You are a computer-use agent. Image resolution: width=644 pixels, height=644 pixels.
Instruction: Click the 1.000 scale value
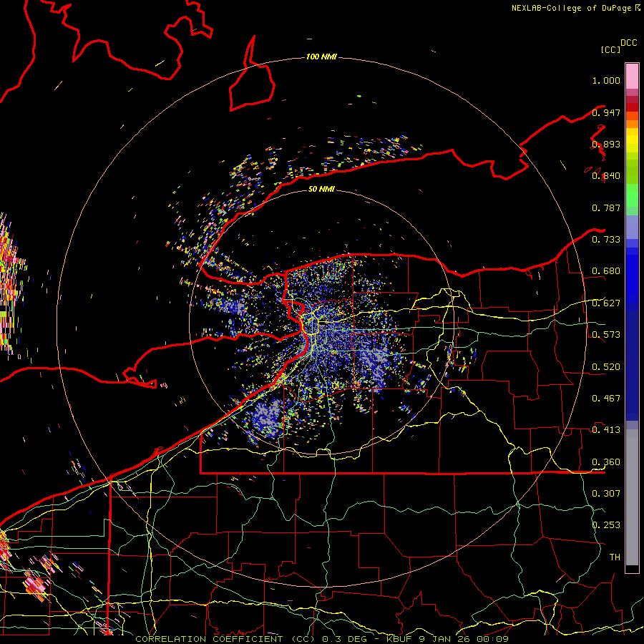[606, 80]
